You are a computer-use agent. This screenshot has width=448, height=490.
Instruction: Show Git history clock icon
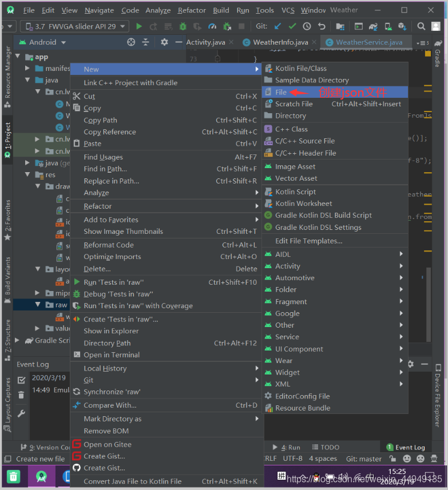pos(307,26)
